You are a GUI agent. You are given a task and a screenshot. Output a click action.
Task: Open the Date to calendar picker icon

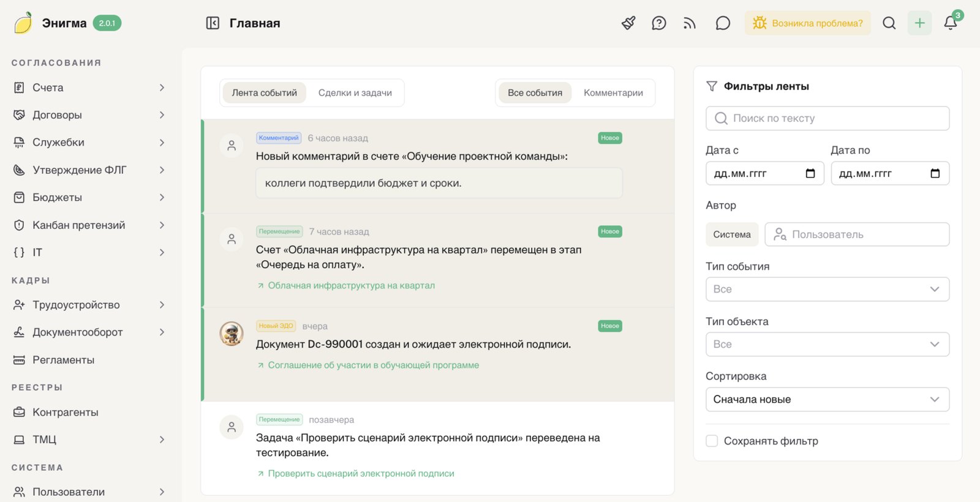click(935, 173)
